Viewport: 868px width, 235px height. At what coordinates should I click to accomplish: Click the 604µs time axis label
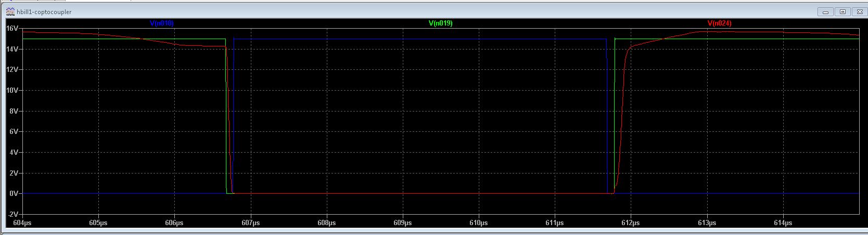point(22,223)
